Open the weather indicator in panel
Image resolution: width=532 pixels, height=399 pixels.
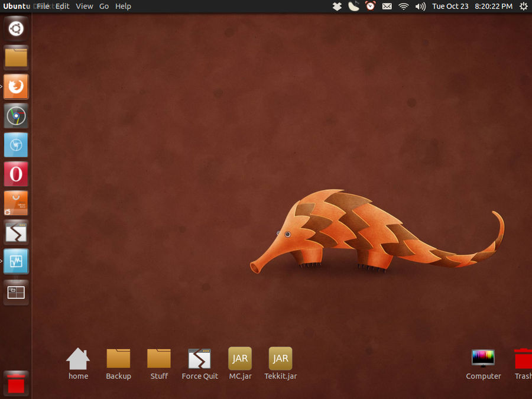coord(353,7)
